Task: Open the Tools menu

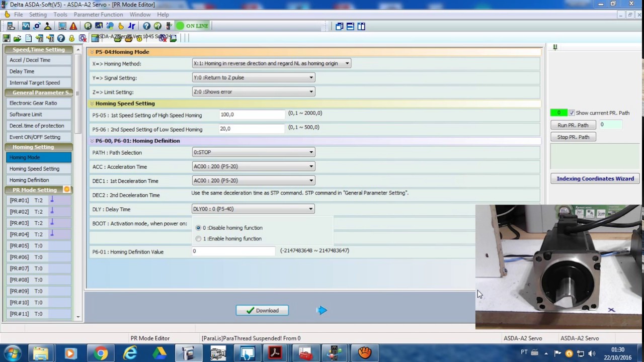Action: coord(60,15)
